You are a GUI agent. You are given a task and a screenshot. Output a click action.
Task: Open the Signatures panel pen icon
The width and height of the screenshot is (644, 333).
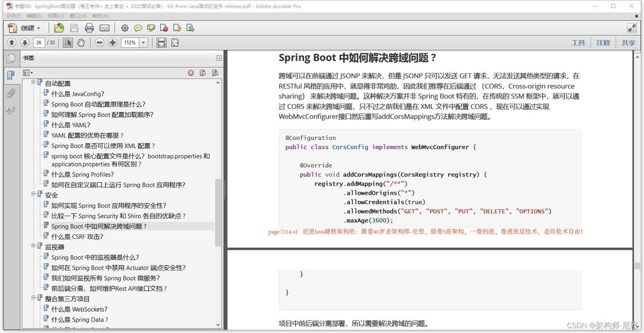click(x=11, y=110)
